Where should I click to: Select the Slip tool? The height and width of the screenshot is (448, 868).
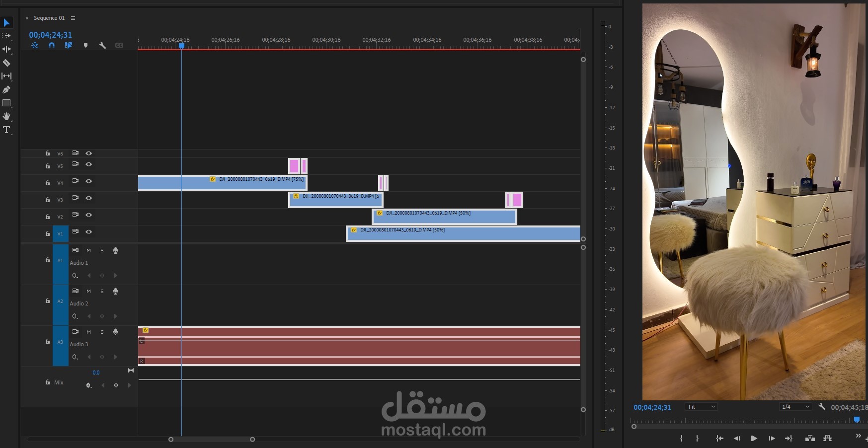point(6,76)
